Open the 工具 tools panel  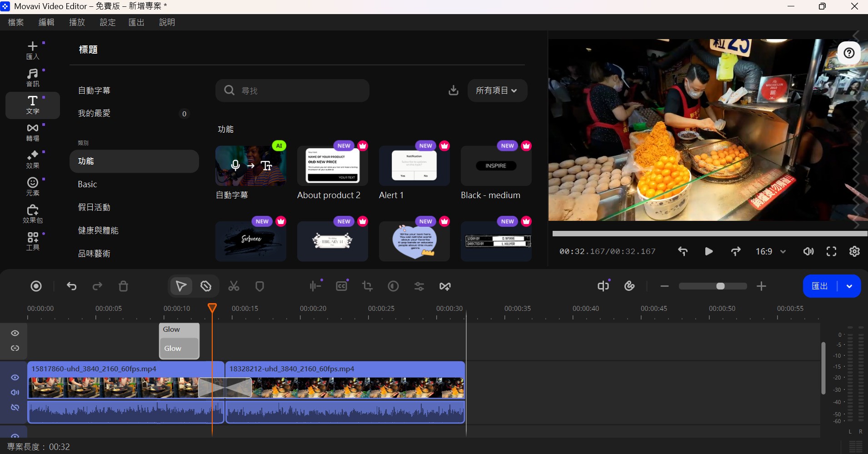click(33, 241)
